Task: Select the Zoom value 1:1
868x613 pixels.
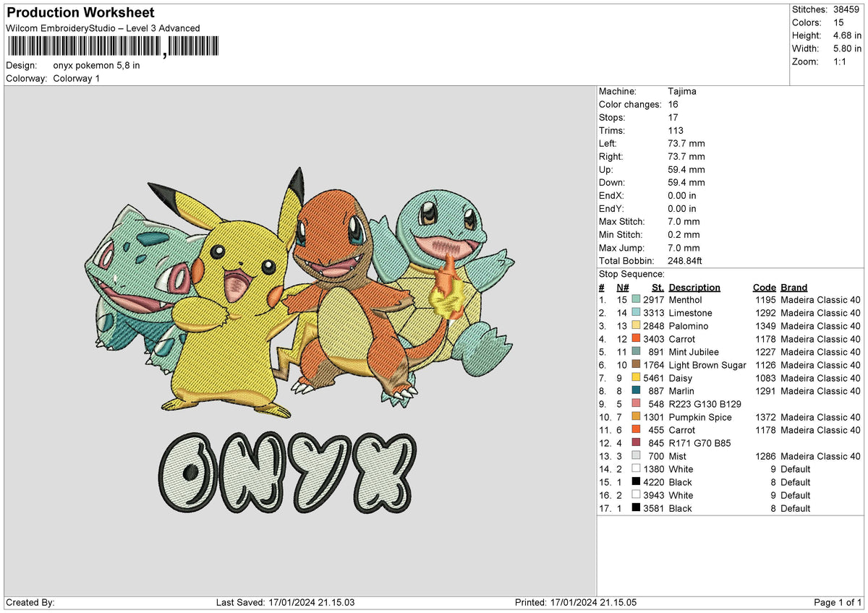Action: (x=841, y=61)
